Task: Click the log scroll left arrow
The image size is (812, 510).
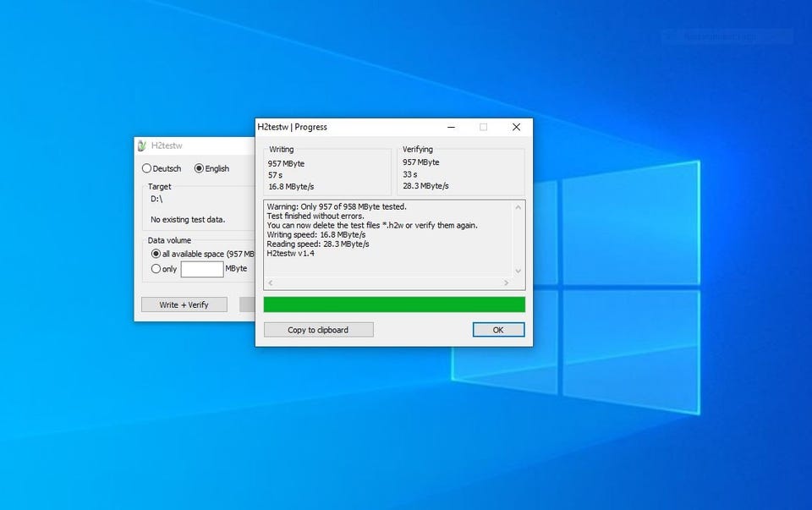Action: (x=271, y=282)
